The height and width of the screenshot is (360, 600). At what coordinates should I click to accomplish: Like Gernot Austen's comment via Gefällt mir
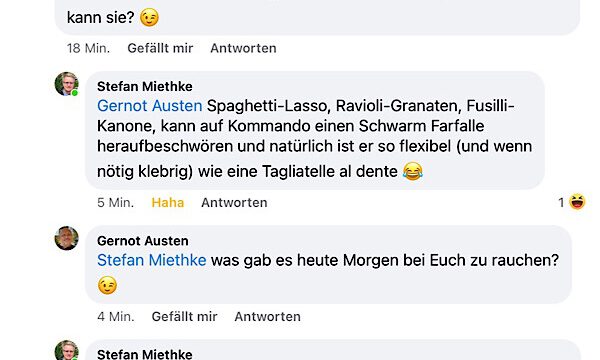184,316
